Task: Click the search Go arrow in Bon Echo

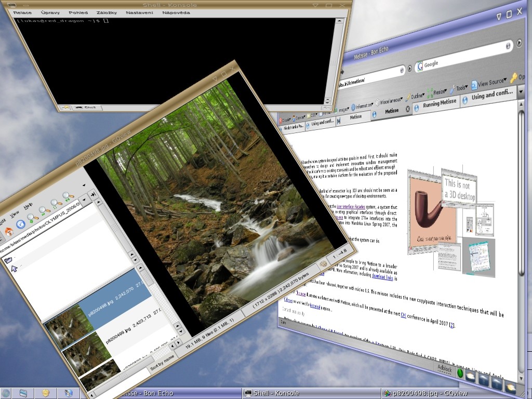Action: pos(519,43)
